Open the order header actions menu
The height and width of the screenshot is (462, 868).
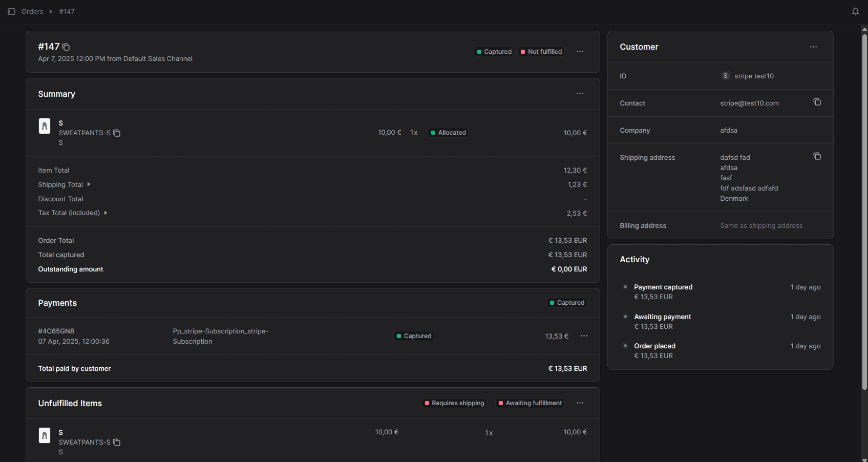[580, 51]
